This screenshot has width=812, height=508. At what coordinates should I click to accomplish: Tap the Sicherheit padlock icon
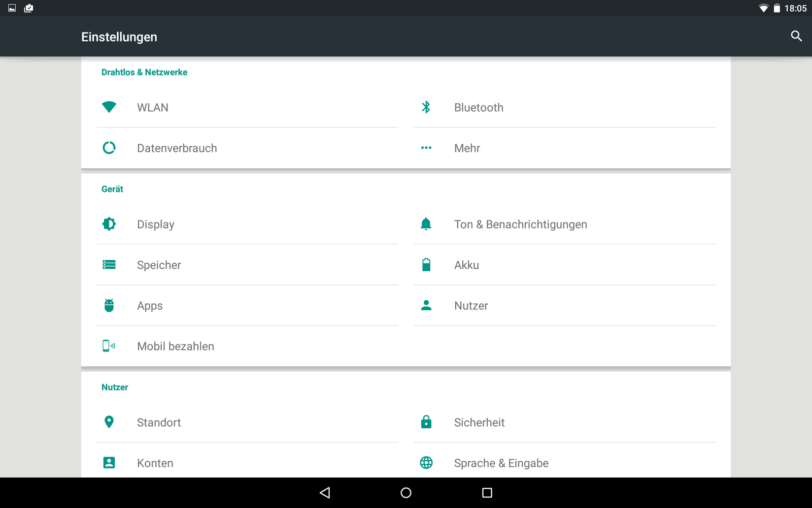426,422
